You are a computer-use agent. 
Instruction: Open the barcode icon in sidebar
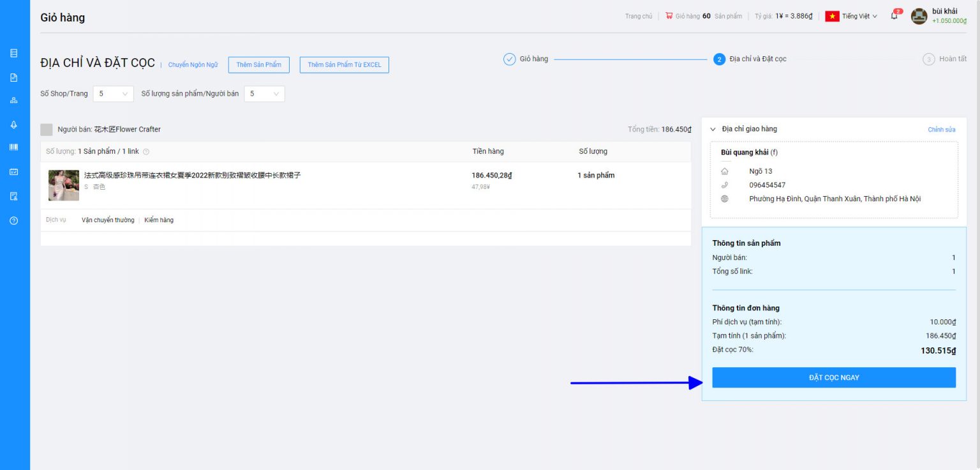(14, 148)
